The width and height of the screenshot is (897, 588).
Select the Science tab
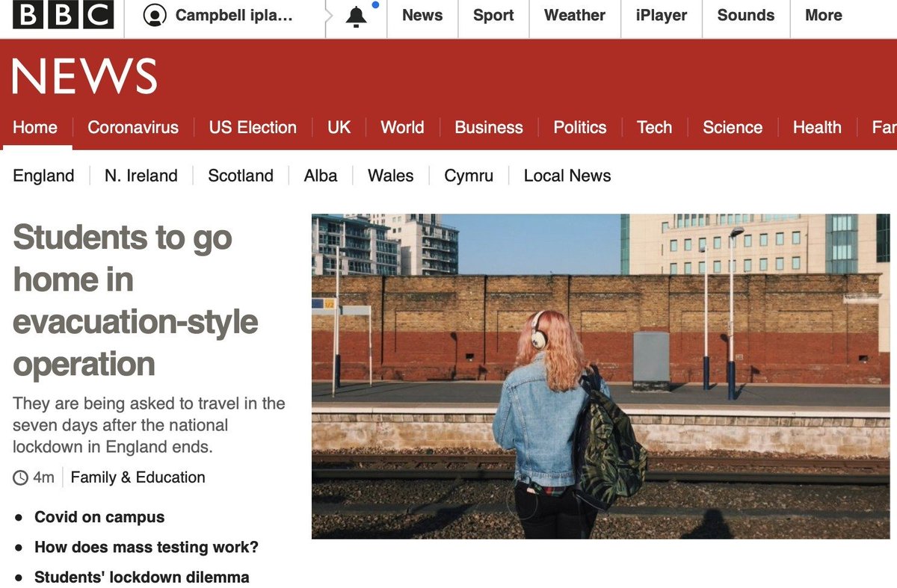click(x=733, y=128)
